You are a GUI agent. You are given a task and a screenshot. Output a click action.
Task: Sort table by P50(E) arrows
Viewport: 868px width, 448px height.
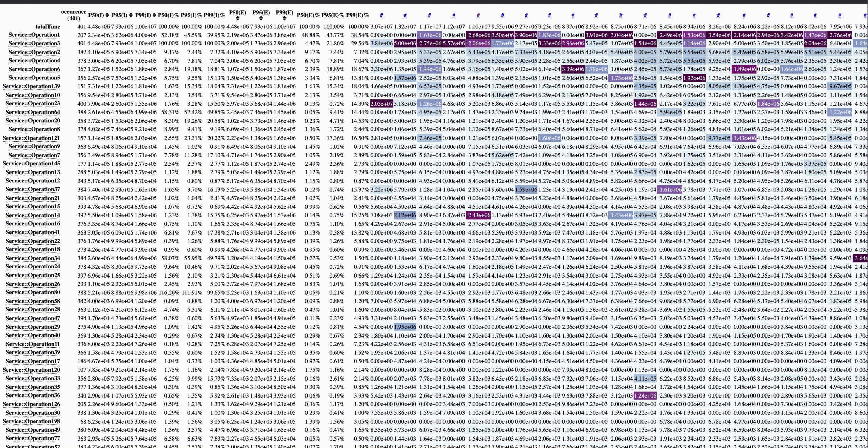(x=237, y=18)
